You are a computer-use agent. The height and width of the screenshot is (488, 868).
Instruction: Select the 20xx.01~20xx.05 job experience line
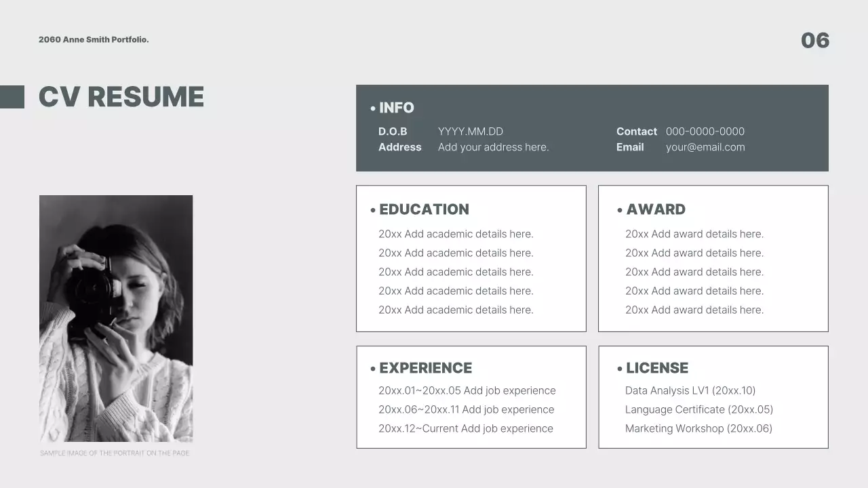click(467, 390)
